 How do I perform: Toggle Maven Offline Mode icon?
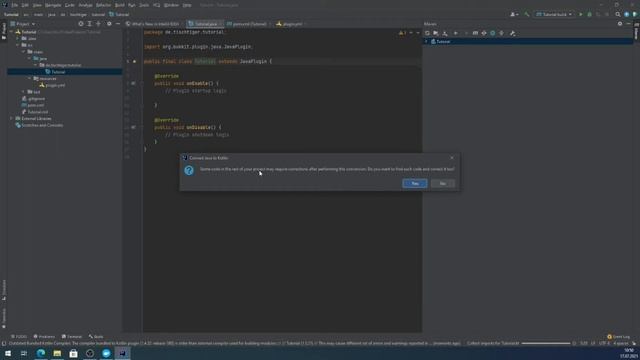(484, 33)
